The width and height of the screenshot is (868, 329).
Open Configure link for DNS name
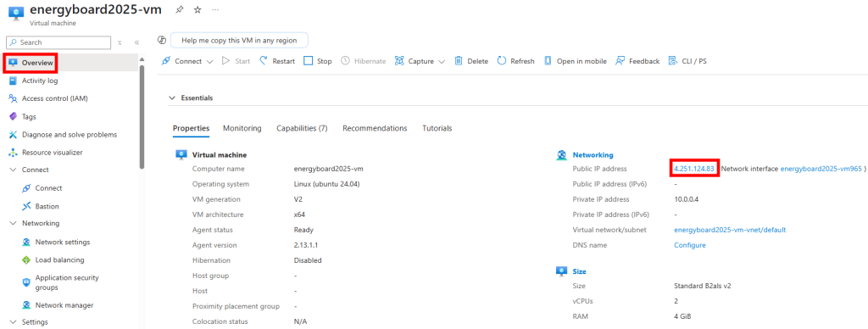tap(690, 245)
